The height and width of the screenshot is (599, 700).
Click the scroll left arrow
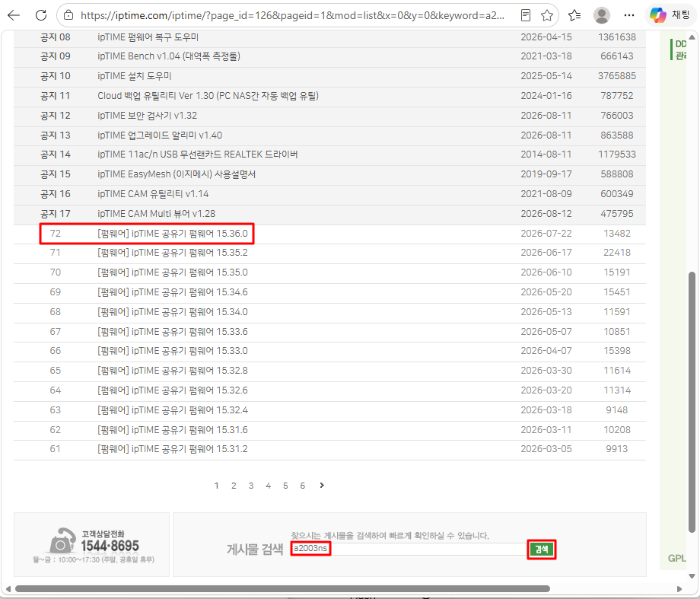pos(8,589)
